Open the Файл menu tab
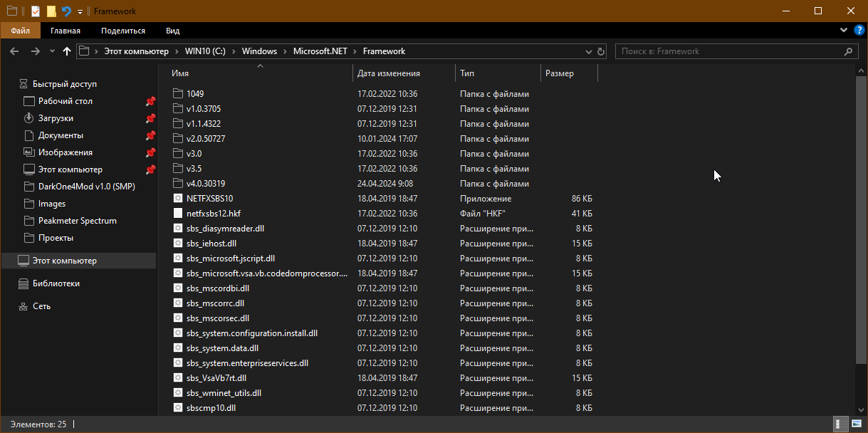Viewport: 868px width, 433px height. [20, 31]
